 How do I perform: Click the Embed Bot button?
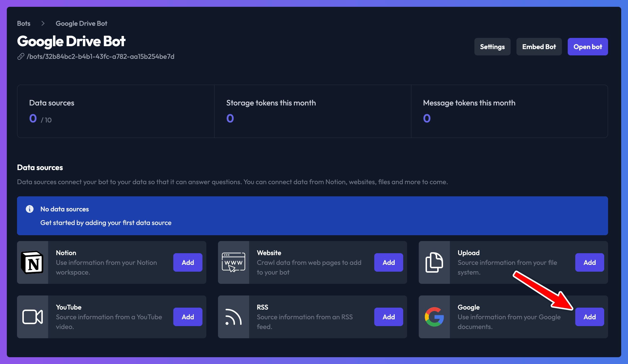(539, 47)
